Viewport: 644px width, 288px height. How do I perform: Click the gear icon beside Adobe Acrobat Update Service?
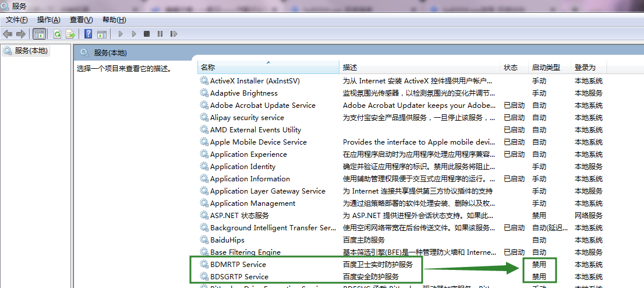pyautogui.click(x=204, y=106)
